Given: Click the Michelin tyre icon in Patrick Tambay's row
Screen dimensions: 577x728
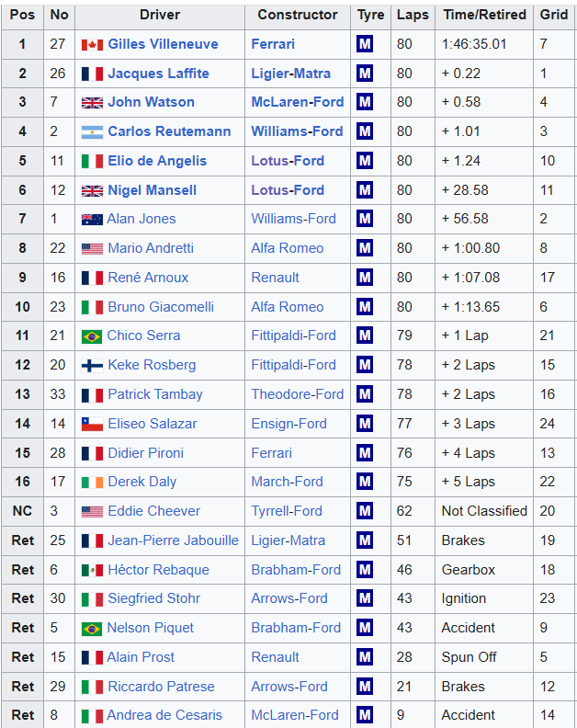Looking at the screenshot, I should (x=365, y=394).
